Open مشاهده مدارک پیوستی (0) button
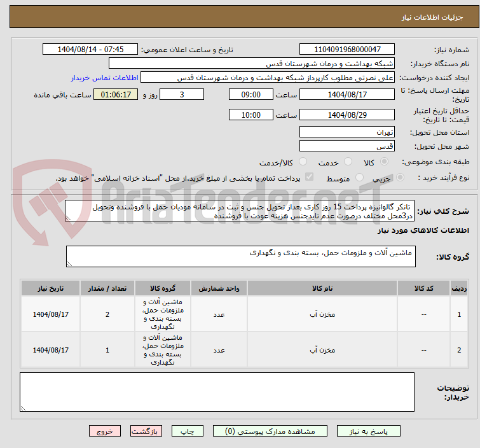480x448 pixels. (x=270, y=431)
